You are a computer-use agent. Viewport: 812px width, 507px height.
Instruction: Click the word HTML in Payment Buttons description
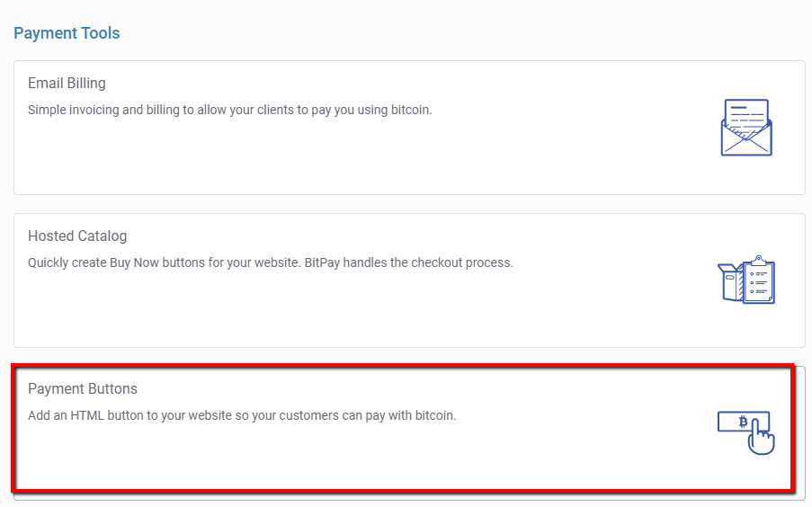(x=87, y=415)
